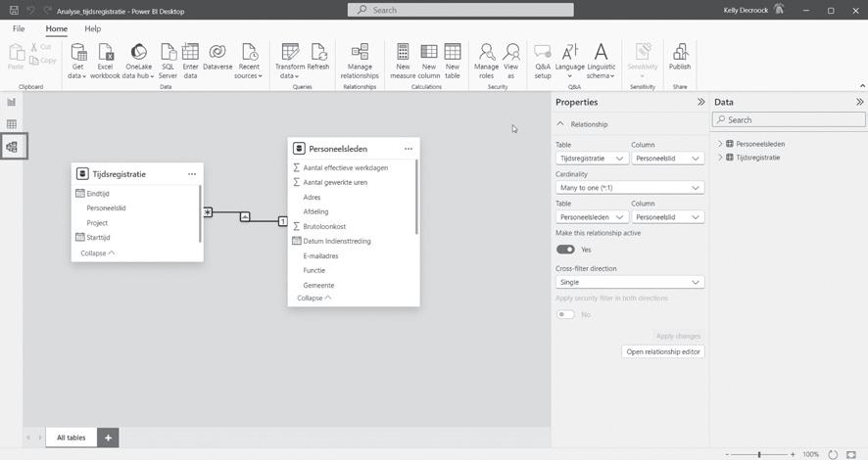This screenshot has width=868, height=460.
Task: Click the save icon in title bar
Action: 15,11
